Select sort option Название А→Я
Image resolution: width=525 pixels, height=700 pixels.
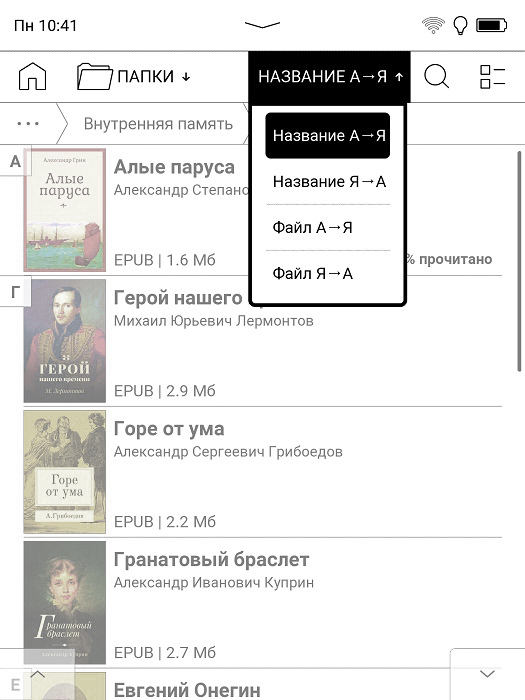point(328,135)
